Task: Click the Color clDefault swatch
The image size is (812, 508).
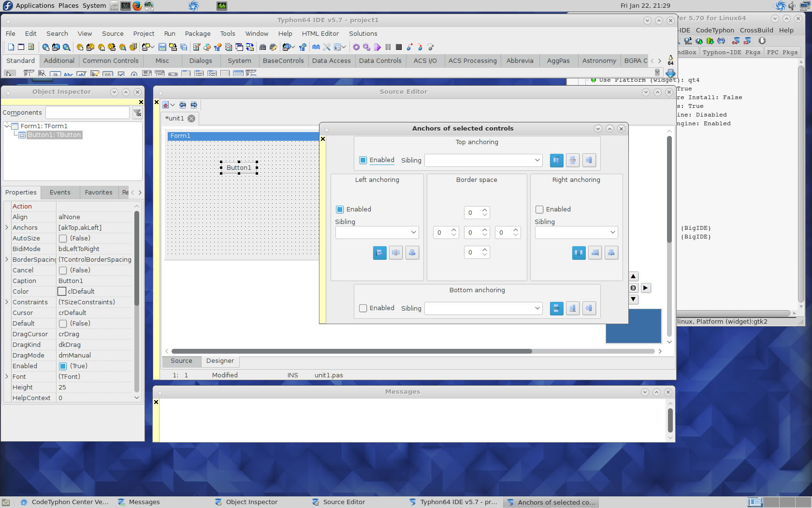Action: [62, 292]
